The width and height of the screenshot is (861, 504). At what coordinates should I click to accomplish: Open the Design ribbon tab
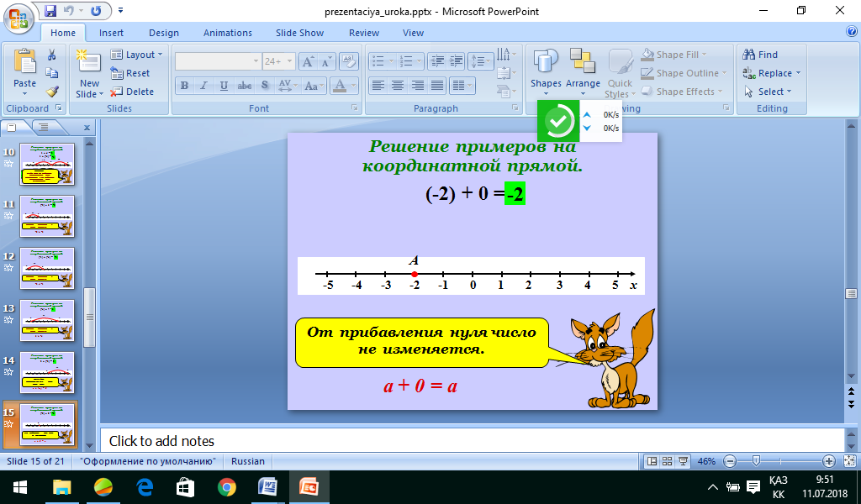164,33
